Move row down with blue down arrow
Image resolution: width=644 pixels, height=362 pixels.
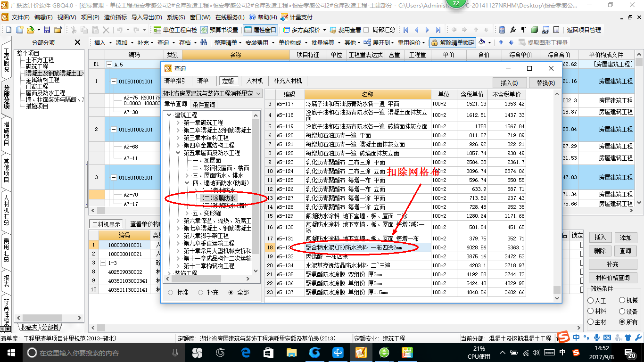(x=511, y=42)
